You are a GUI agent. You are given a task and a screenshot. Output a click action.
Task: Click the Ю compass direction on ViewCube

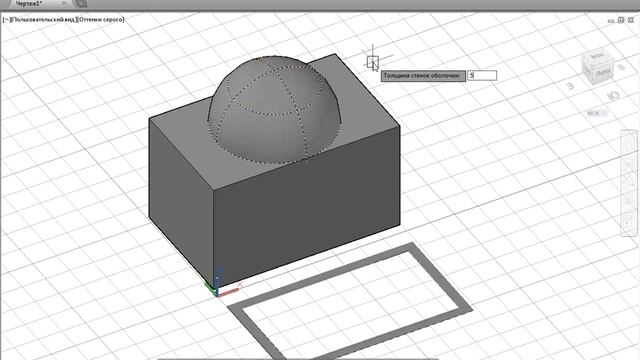pyautogui.click(x=612, y=96)
